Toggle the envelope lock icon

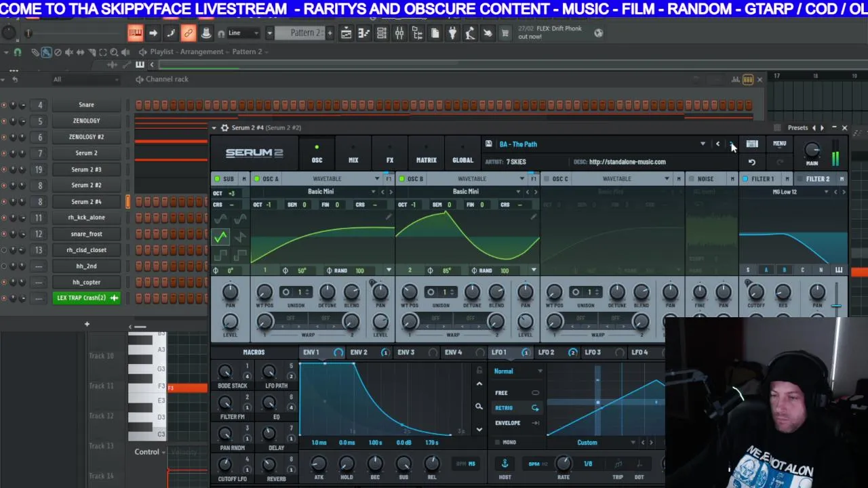tap(479, 371)
